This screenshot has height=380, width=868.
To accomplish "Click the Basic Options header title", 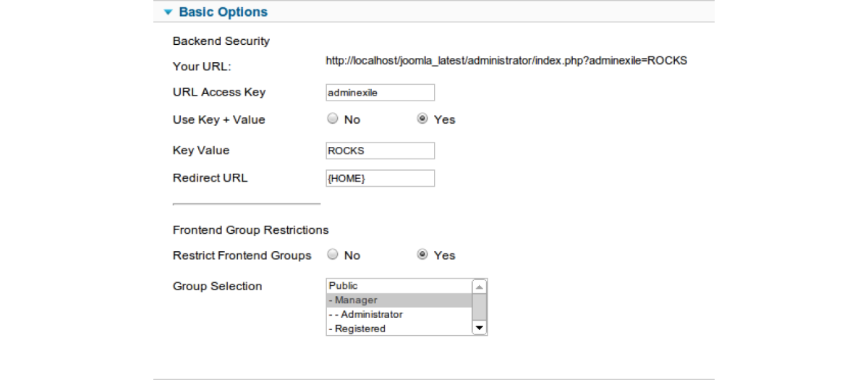I will click(x=223, y=12).
